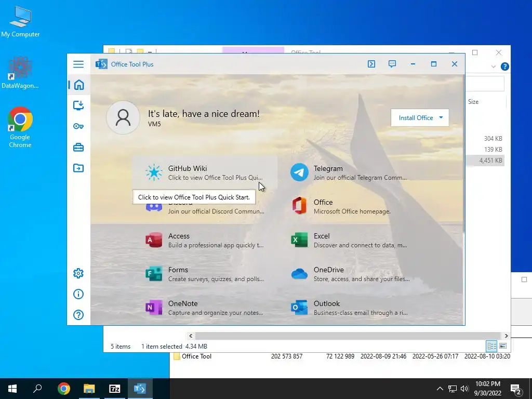Image resolution: width=532 pixels, height=399 pixels.
Task: Open the notification center
Action: [516, 389]
